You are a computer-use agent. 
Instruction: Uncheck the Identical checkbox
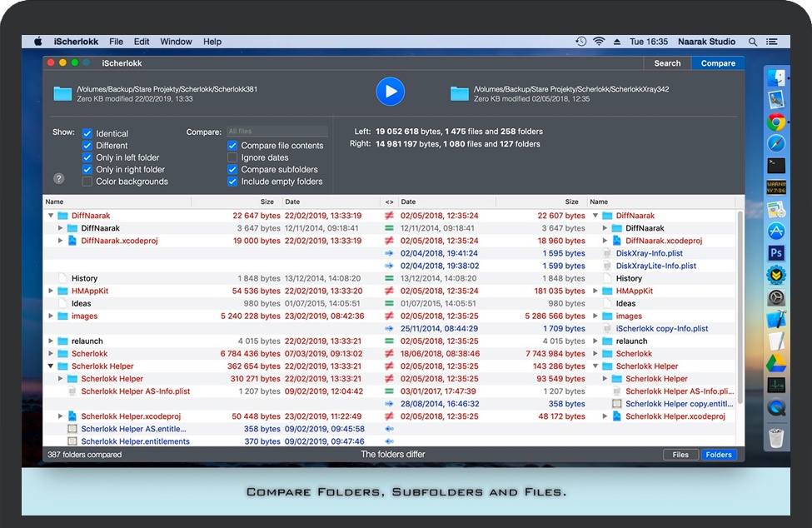[x=87, y=133]
